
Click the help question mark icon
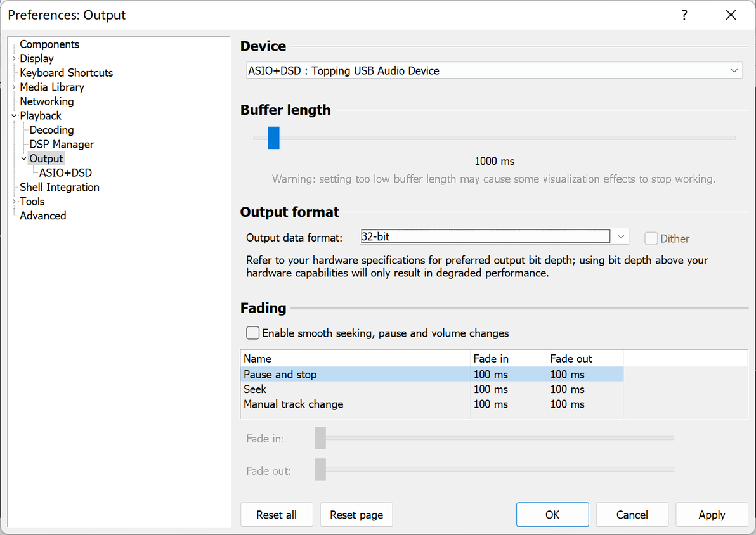click(x=684, y=15)
